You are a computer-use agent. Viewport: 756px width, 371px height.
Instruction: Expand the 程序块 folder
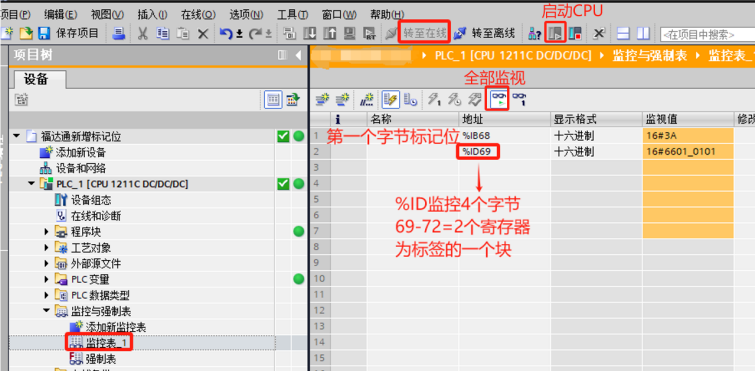coord(47,232)
